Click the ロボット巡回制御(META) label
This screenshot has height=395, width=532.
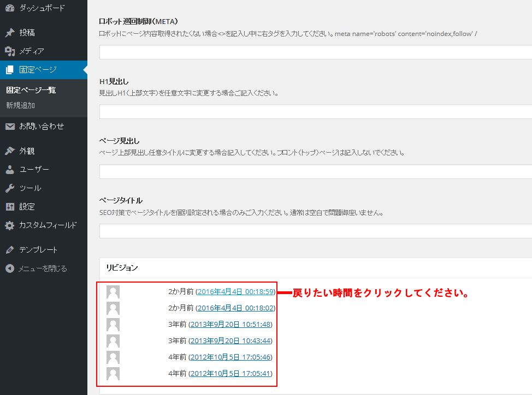click(138, 21)
